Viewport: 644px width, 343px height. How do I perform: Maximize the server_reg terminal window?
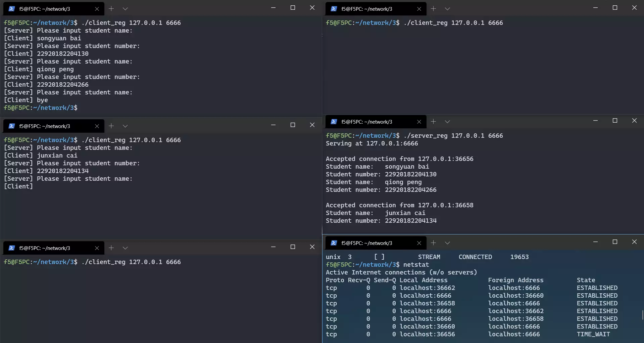click(x=615, y=121)
